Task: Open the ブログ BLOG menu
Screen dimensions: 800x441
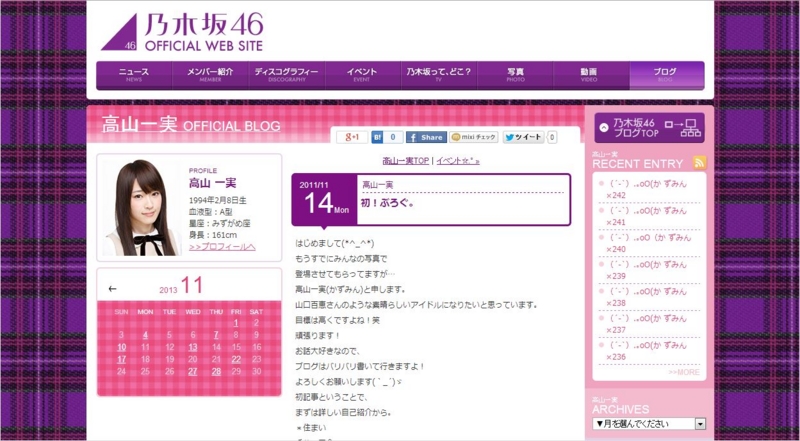Action: [x=667, y=76]
